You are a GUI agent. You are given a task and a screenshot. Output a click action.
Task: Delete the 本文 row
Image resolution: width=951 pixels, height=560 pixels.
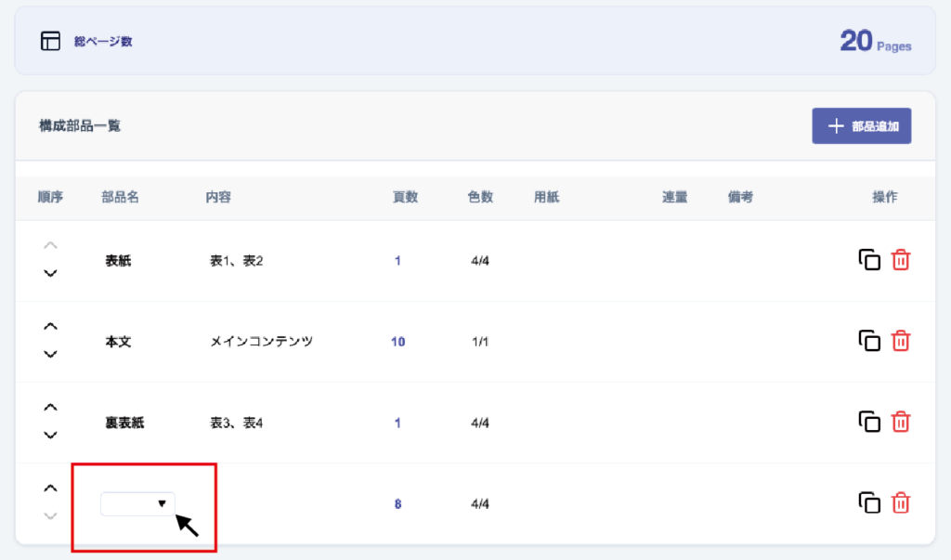[x=900, y=341]
